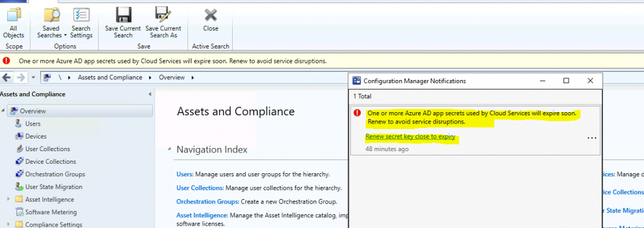Go back with the navigation Back arrow
The height and width of the screenshot is (228, 644).
pyautogui.click(x=7, y=77)
